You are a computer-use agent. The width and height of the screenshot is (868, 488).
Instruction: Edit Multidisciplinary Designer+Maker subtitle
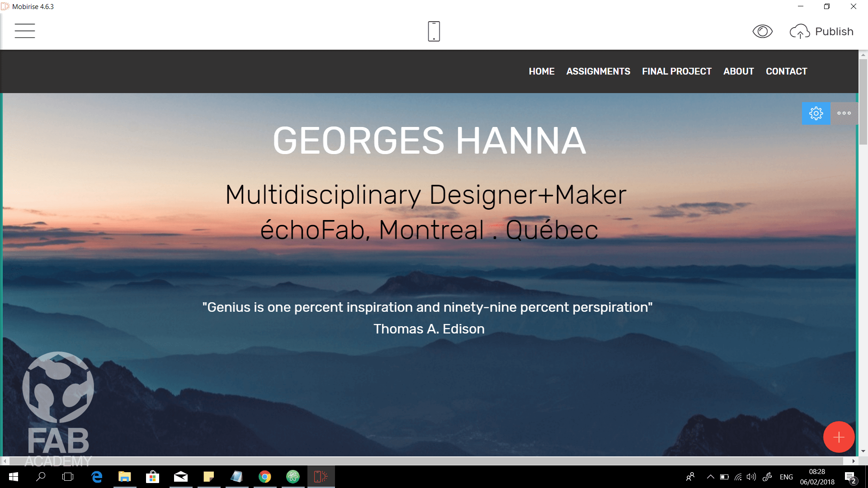(x=426, y=195)
